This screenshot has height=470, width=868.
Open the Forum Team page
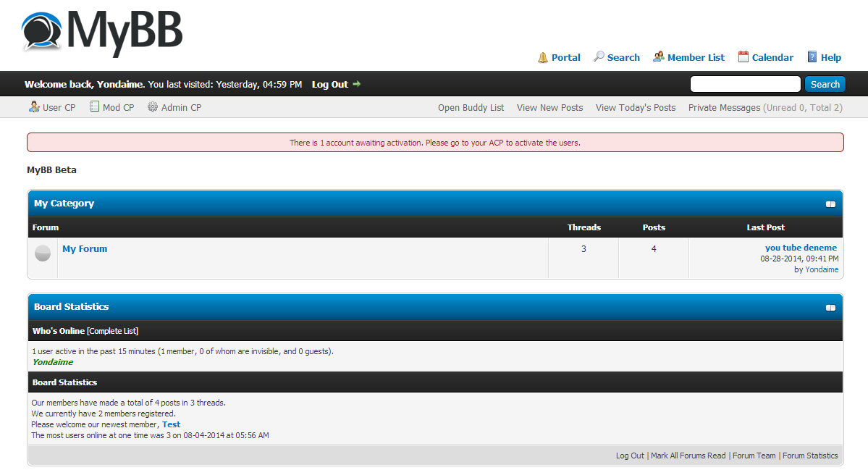pyautogui.click(x=754, y=456)
